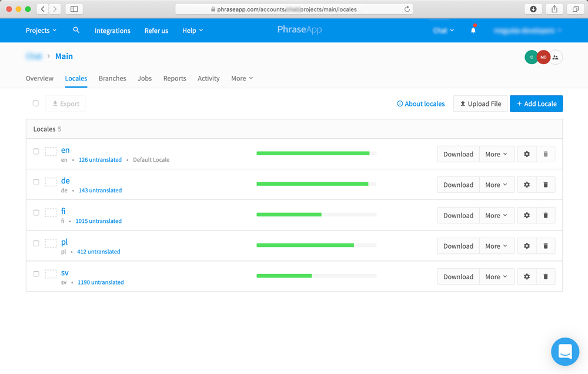
Task: Open the About locales link
Action: pyautogui.click(x=421, y=104)
